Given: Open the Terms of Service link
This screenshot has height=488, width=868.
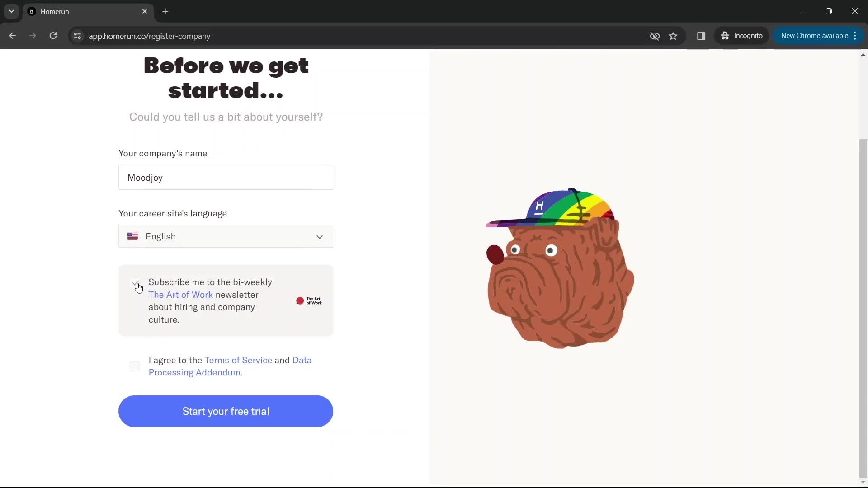Looking at the screenshot, I should [x=238, y=360].
